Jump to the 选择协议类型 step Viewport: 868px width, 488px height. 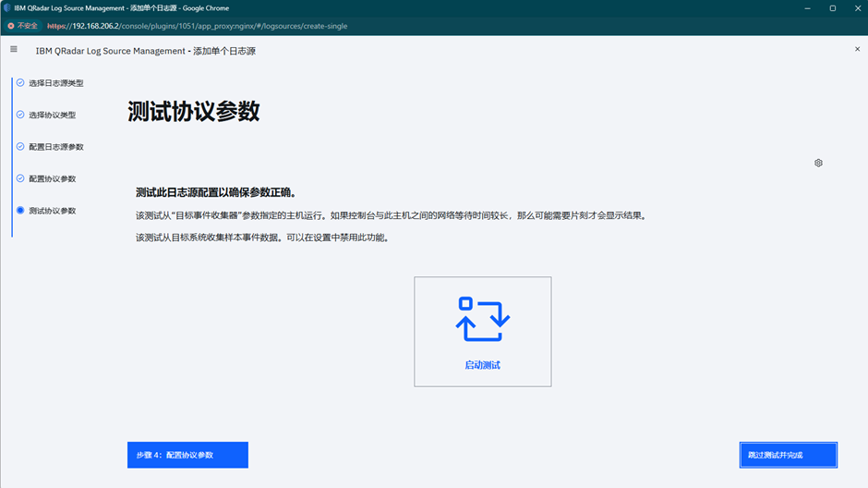click(x=53, y=116)
